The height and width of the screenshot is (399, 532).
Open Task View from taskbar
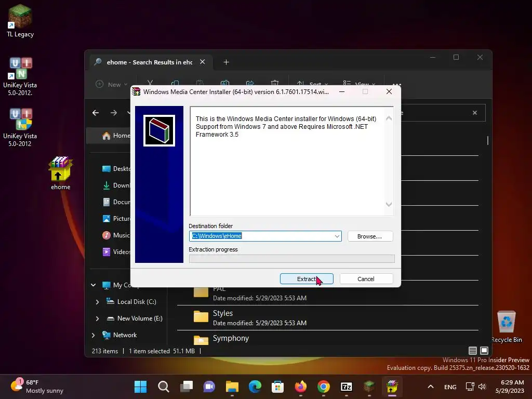click(x=187, y=387)
